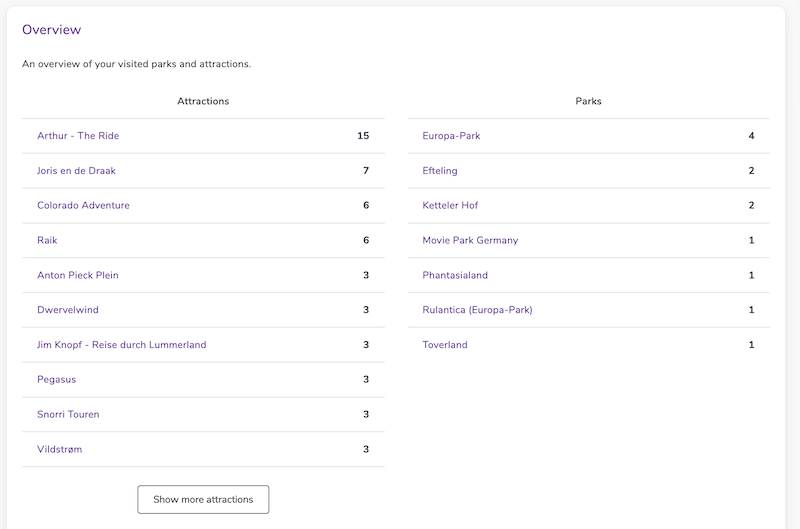This screenshot has height=529, width=800.
Task: Select the Colorado Adventure link
Action: pyautogui.click(x=83, y=205)
